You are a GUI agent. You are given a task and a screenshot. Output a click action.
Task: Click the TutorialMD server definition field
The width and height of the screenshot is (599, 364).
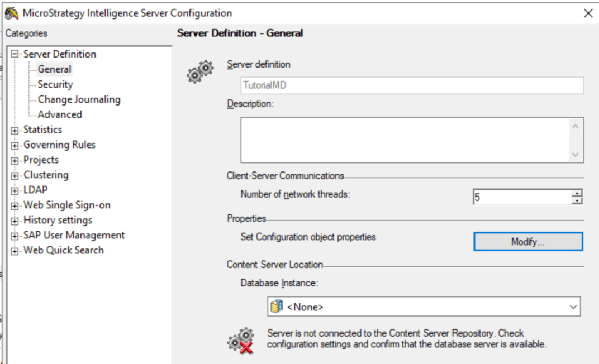(412, 85)
